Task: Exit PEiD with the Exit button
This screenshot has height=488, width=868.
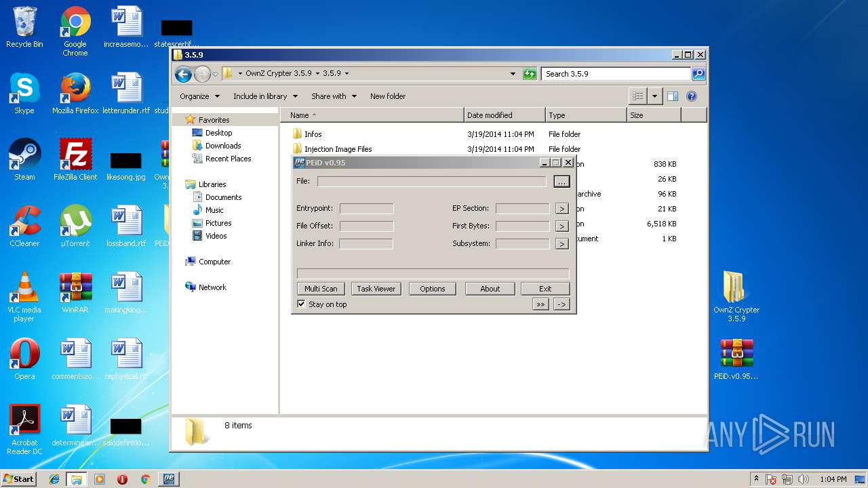Action: [x=545, y=289]
